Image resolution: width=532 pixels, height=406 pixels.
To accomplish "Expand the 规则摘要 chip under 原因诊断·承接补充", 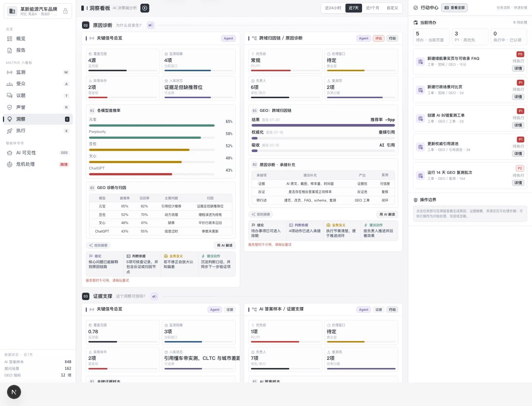I will 261,214.
